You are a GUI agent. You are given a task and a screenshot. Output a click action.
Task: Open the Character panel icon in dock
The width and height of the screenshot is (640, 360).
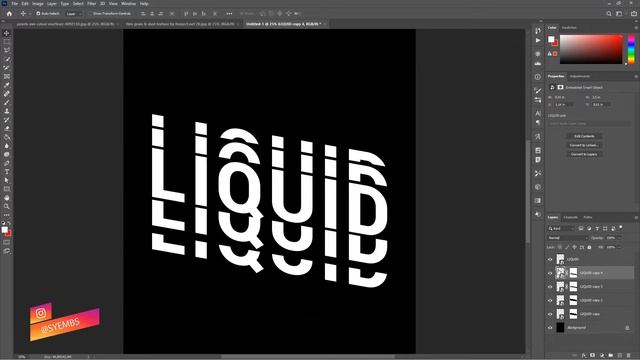pyautogui.click(x=538, y=113)
